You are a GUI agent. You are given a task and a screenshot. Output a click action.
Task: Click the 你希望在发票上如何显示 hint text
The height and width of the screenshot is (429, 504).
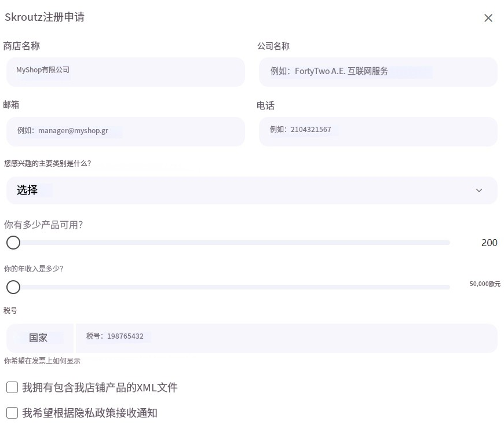(x=42, y=361)
